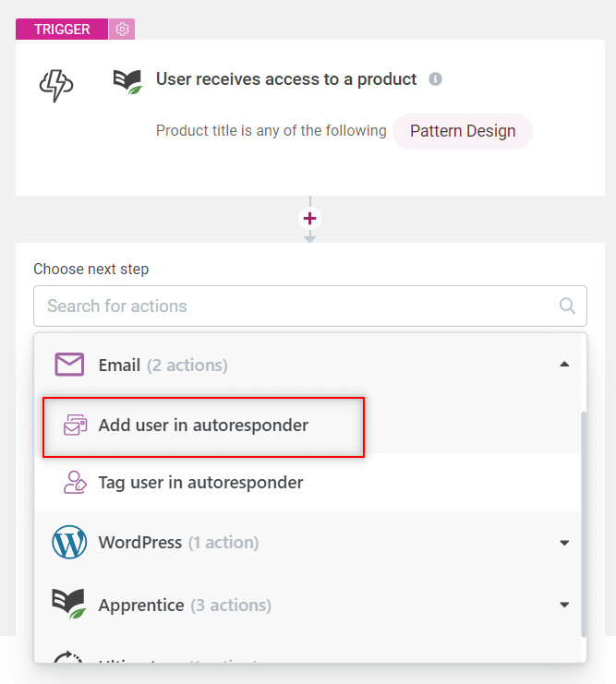Collapse the Email actions group arrow
This screenshot has width=616, height=684.
564,365
